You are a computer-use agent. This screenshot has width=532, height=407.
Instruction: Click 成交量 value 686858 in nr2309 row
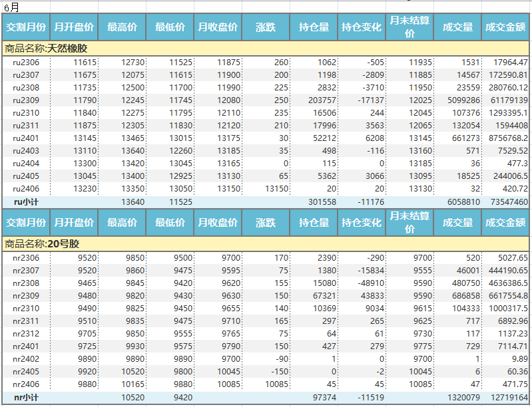click(x=466, y=296)
